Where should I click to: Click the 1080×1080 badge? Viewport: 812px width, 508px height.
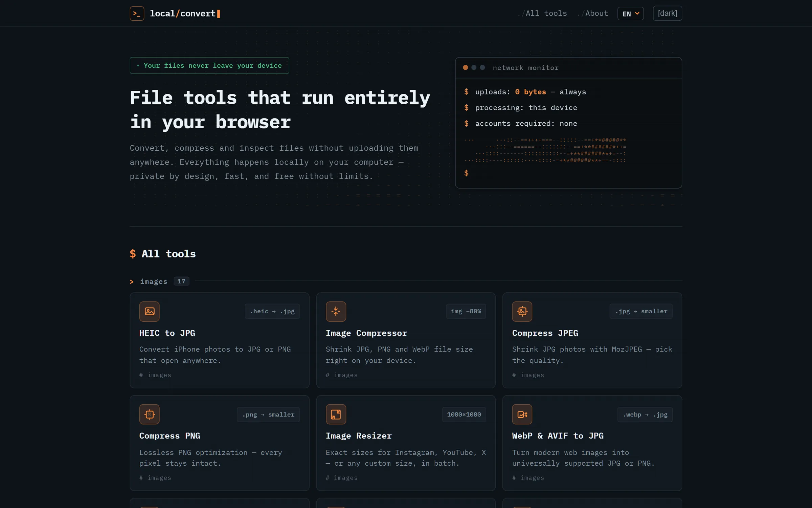point(464,415)
